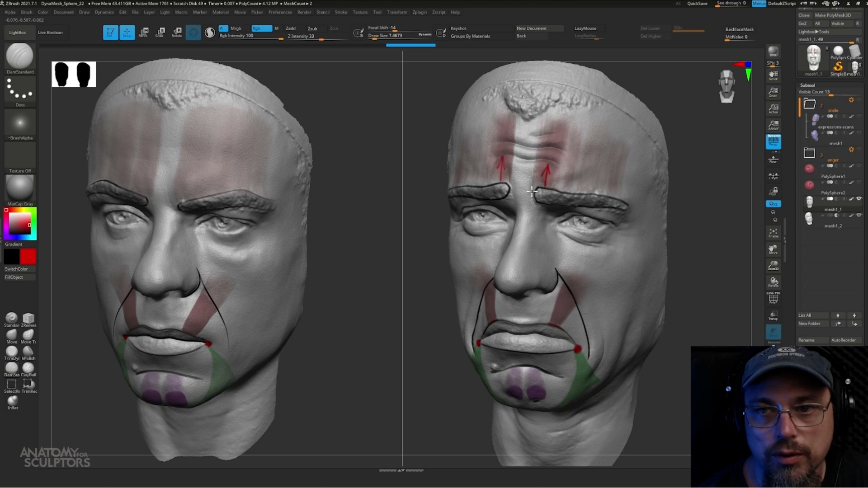
Task: Click the Actual size icon
Action: (774, 109)
